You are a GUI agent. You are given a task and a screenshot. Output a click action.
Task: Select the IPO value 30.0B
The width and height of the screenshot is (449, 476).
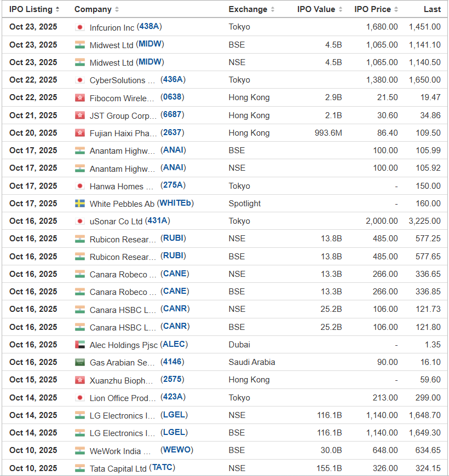click(331, 450)
